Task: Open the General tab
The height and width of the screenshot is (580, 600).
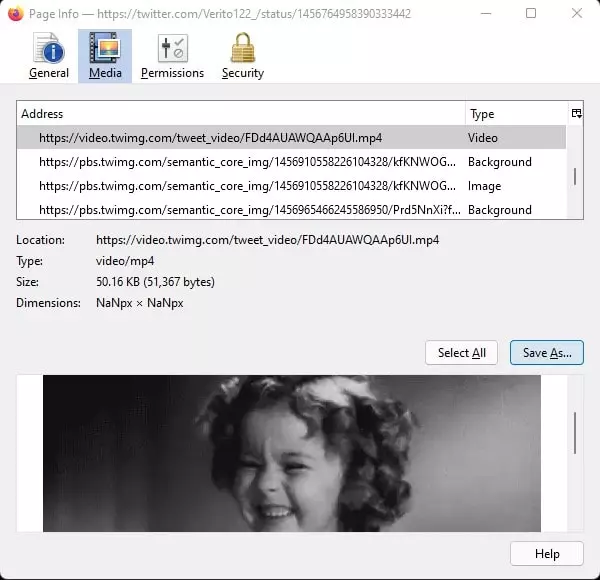Action: point(49,56)
